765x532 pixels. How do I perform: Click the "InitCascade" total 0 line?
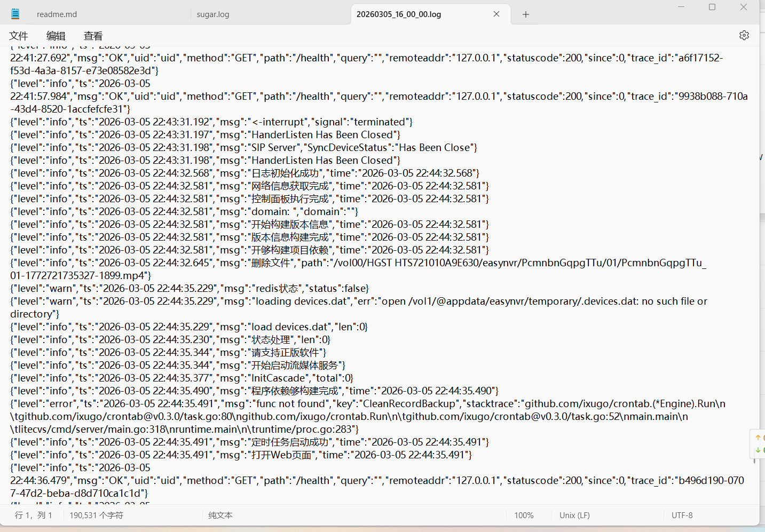182,378
